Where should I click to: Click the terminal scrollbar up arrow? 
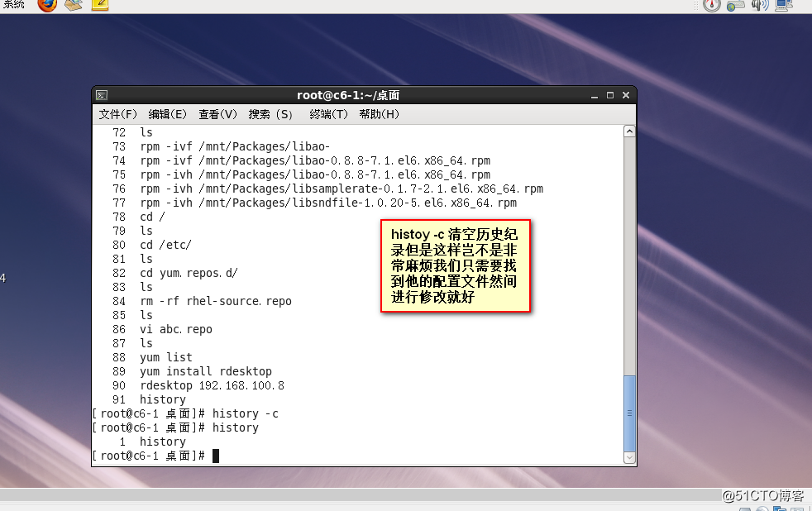point(629,131)
